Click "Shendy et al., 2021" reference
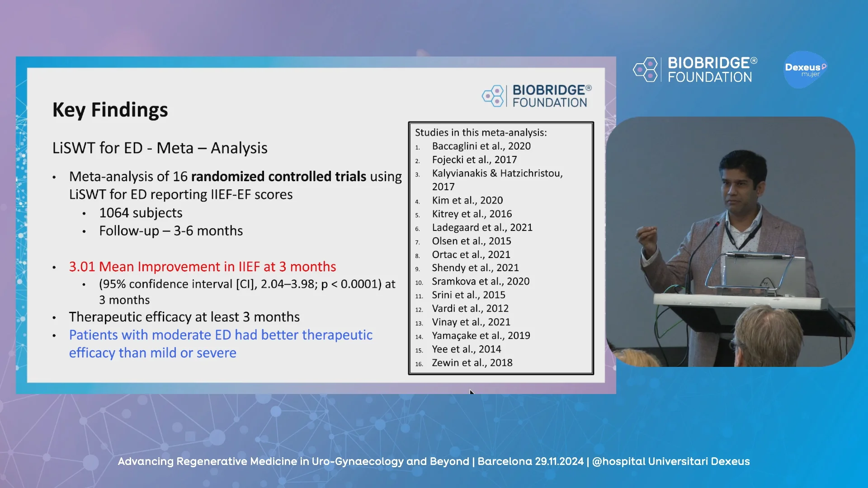 [475, 267]
